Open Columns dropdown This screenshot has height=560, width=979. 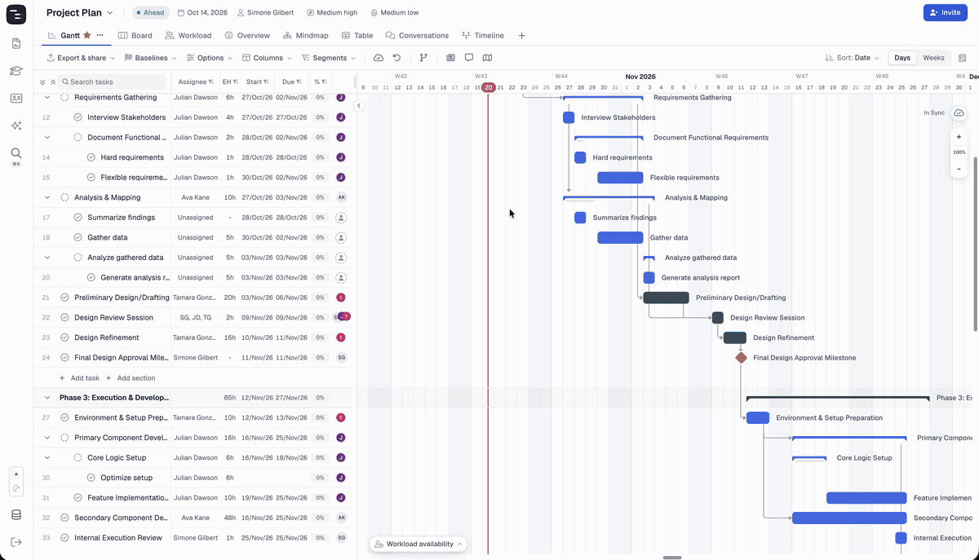[268, 58]
